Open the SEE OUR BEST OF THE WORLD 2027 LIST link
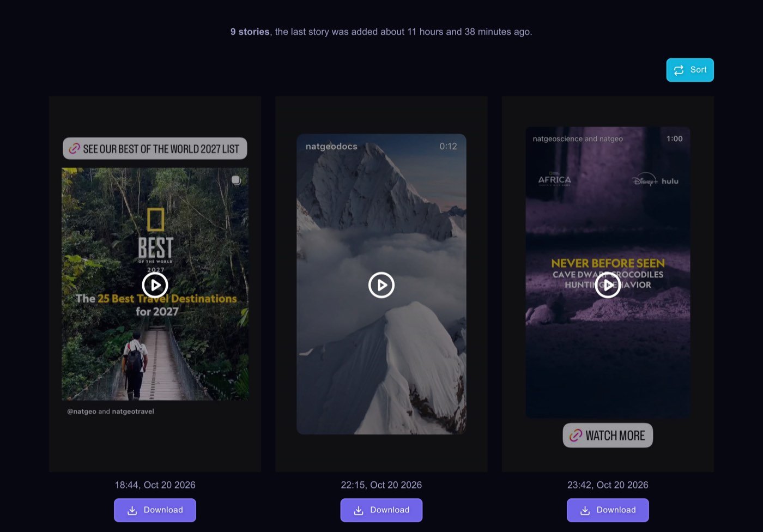The height and width of the screenshot is (532, 763). click(x=155, y=149)
